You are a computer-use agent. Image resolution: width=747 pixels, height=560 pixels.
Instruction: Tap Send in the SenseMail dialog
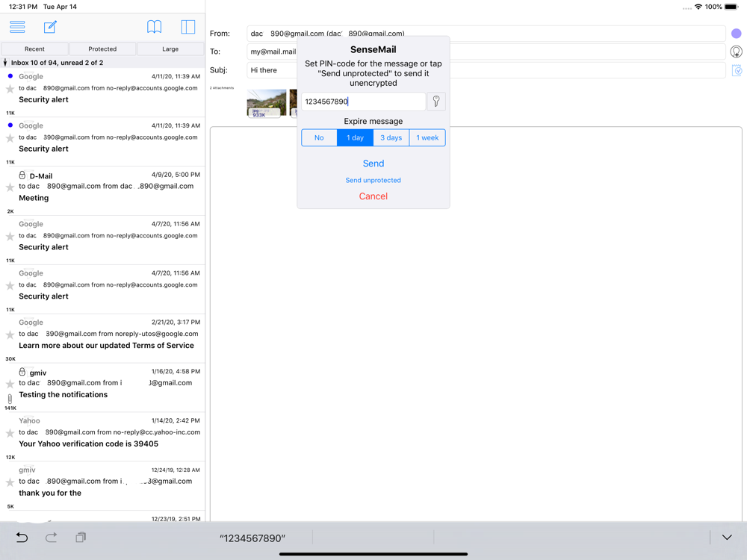click(373, 164)
